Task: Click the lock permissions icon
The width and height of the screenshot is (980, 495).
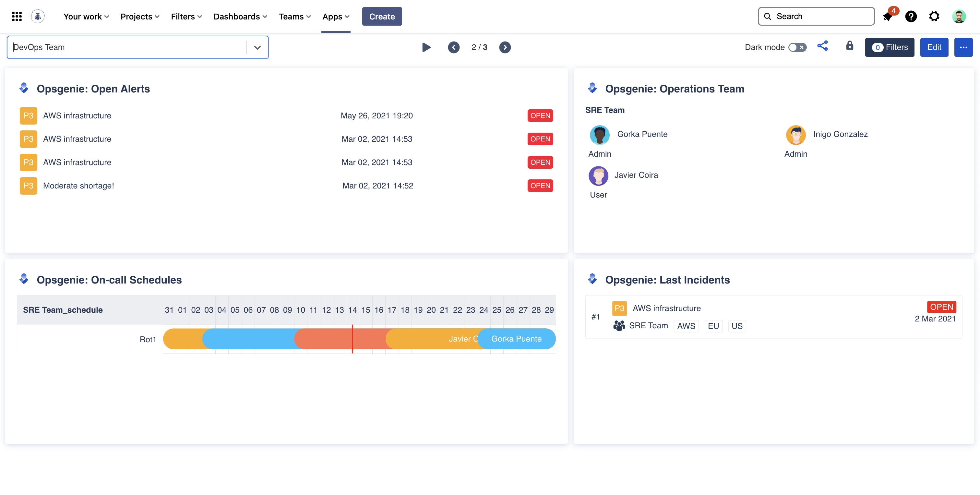Action: click(x=850, y=46)
